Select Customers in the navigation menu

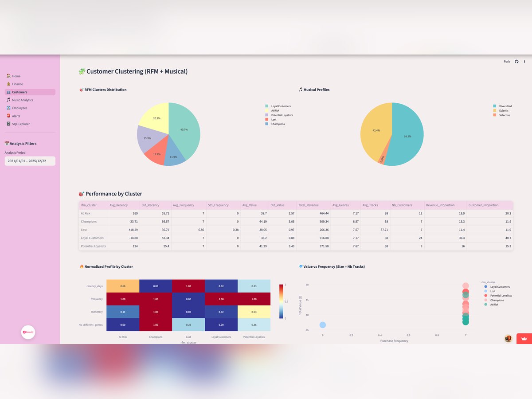pyautogui.click(x=19, y=92)
